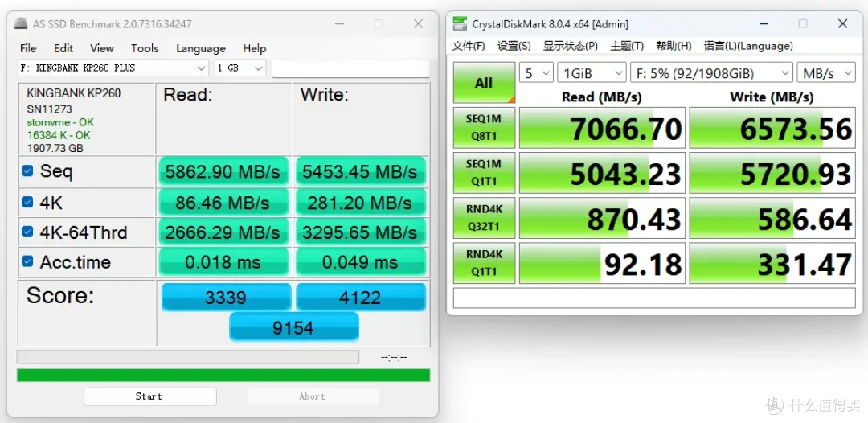Uncheck the 4K test checkbox

[27, 202]
